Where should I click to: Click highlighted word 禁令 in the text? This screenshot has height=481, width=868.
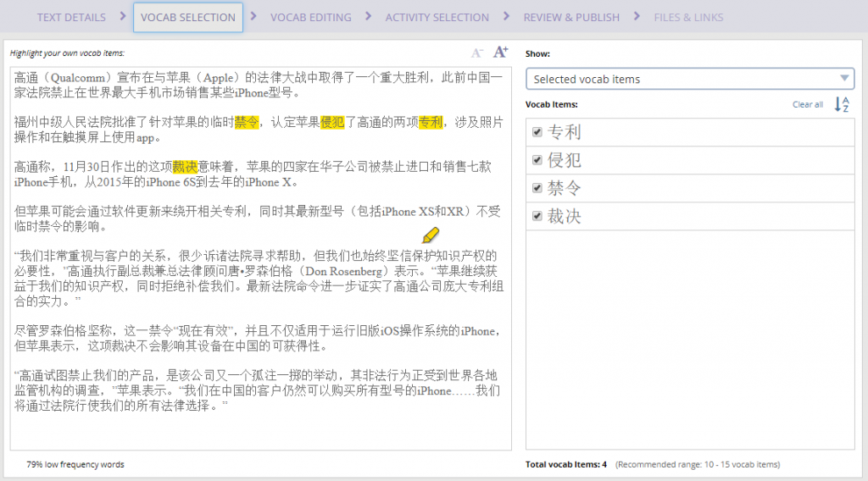(x=247, y=122)
